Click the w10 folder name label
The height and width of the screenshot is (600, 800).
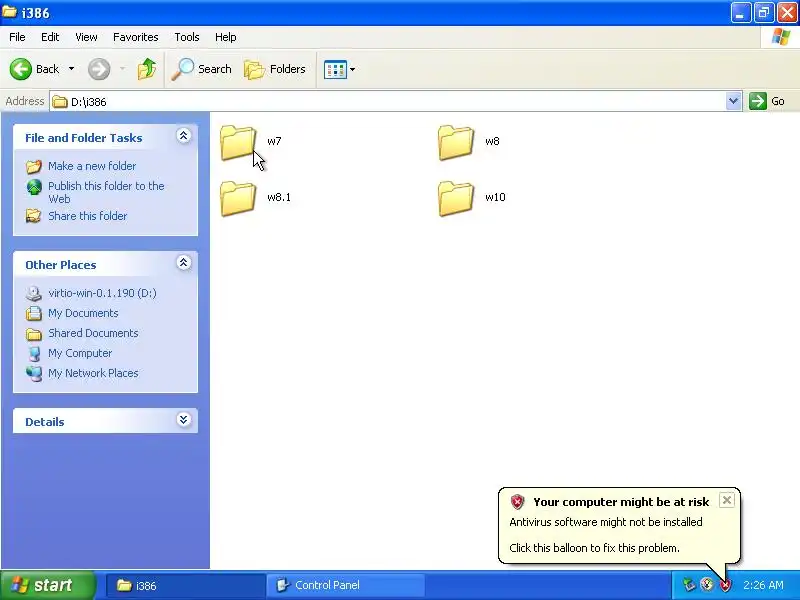[x=495, y=197]
